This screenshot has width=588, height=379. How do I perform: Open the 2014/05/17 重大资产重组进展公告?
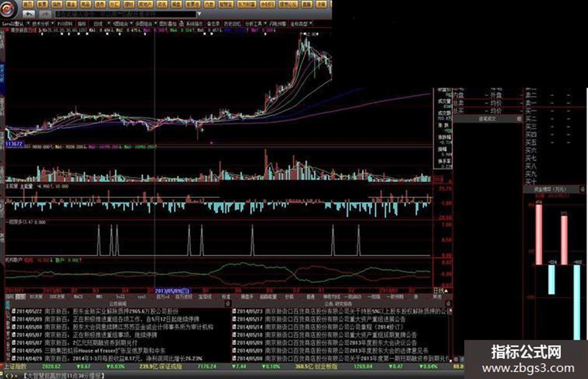(x=319, y=319)
